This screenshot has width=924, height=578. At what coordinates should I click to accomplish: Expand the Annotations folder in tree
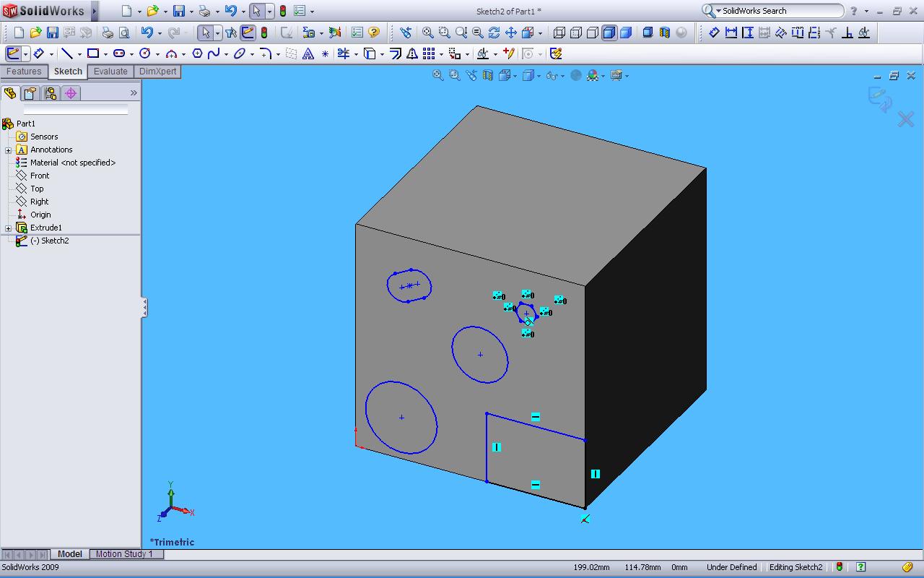(x=9, y=150)
